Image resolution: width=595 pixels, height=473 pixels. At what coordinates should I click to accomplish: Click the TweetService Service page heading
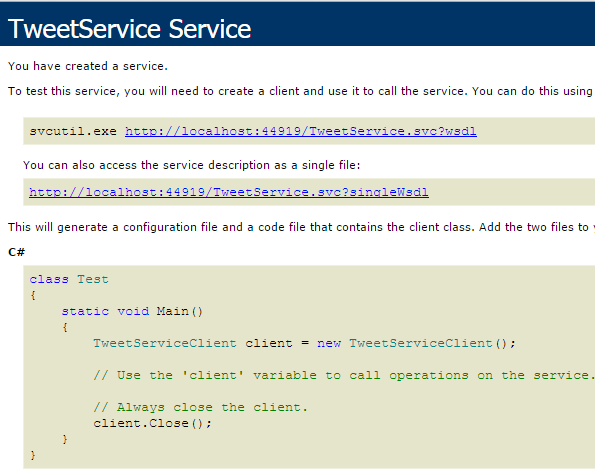coord(129,29)
